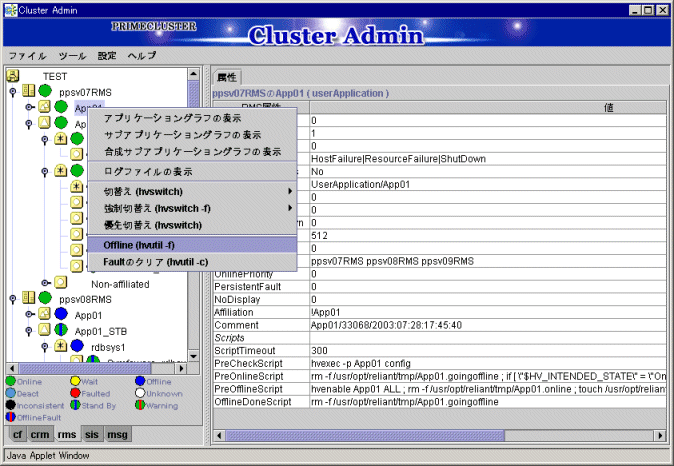Screen dimensions: 674x466
Task: Click the Deact legend icon
Action: (11, 393)
